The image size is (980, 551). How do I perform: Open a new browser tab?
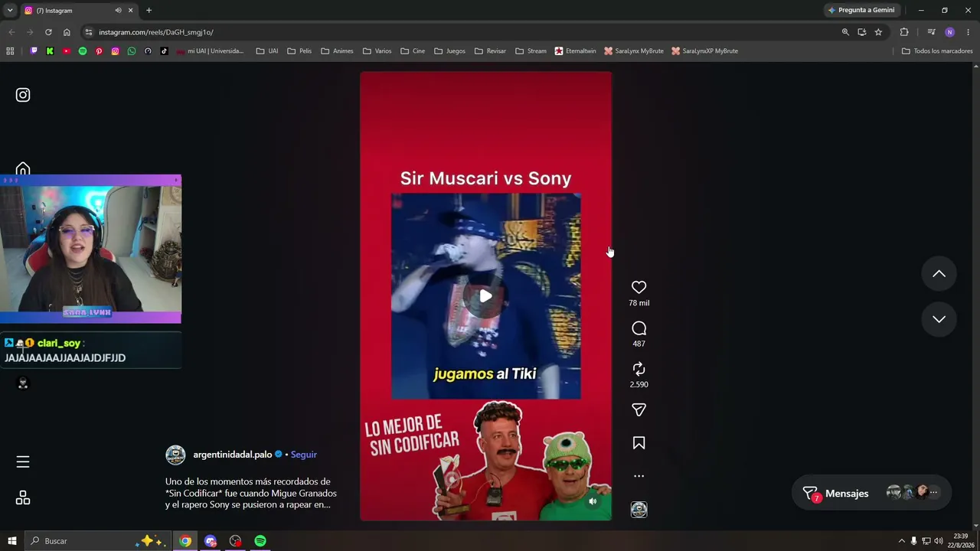[x=149, y=11]
